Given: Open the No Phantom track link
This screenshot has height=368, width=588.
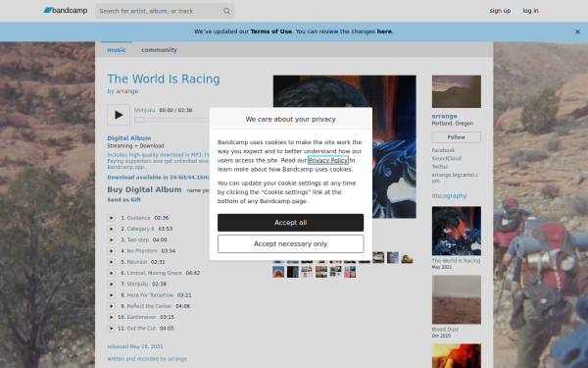Looking at the screenshot, I should pos(142,251).
